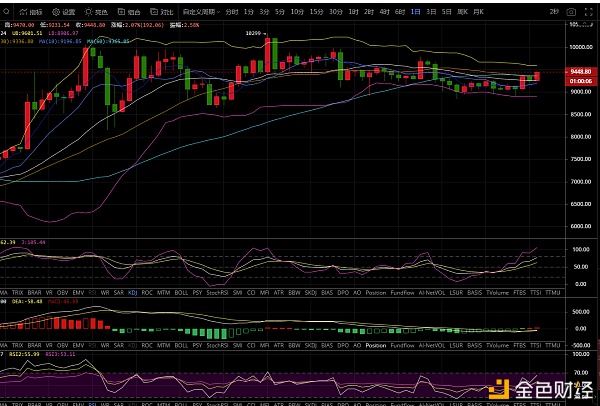Screen dimensions: 600x406
Task: Select Fundflow in the row under the KDJ chart
Action: [402, 293]
